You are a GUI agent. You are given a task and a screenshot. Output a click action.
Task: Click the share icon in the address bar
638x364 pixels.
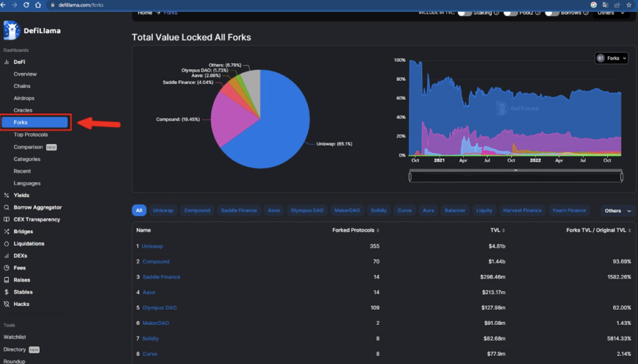617,5
